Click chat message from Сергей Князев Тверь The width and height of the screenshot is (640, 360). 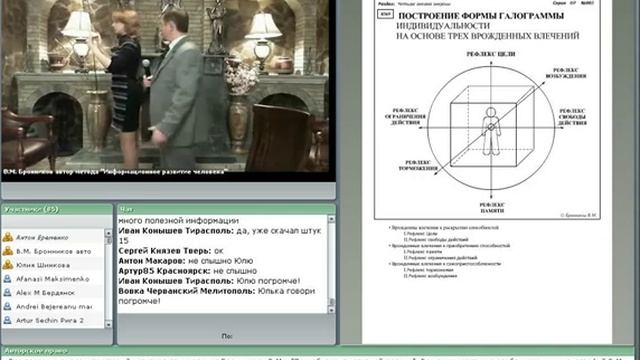171,251
